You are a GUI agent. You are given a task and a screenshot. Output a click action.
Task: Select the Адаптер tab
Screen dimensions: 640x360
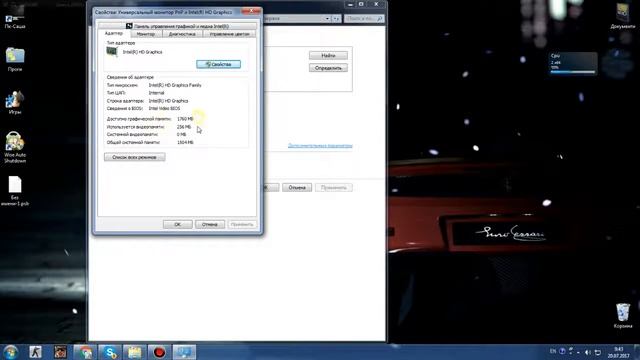(113, 33)
